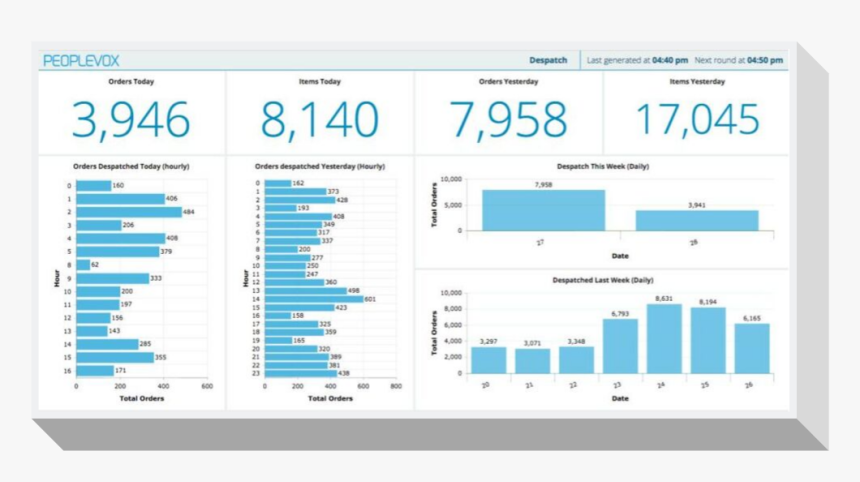Screen dimensions: 860x482
Task: Click last week's bar labeled 8,194
Action: (708, 341)
